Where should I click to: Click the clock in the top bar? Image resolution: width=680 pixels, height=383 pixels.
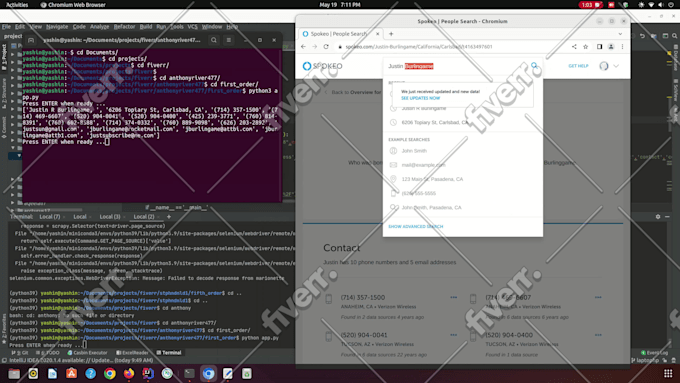(340, 5)
